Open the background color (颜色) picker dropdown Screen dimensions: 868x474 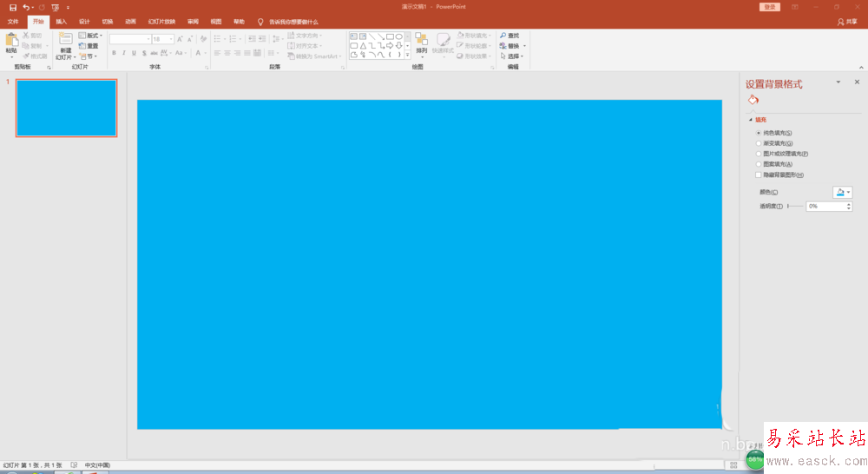click(x=843, y=192)
